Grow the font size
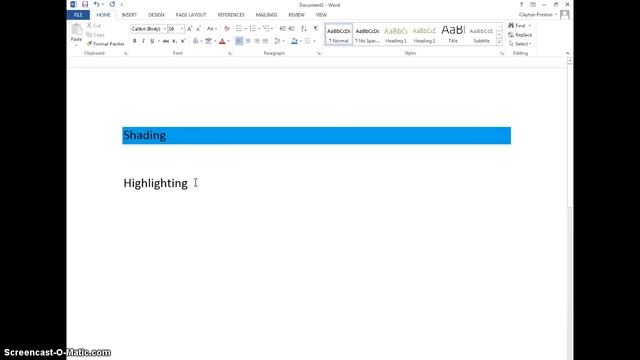 (x=189, y=29)
